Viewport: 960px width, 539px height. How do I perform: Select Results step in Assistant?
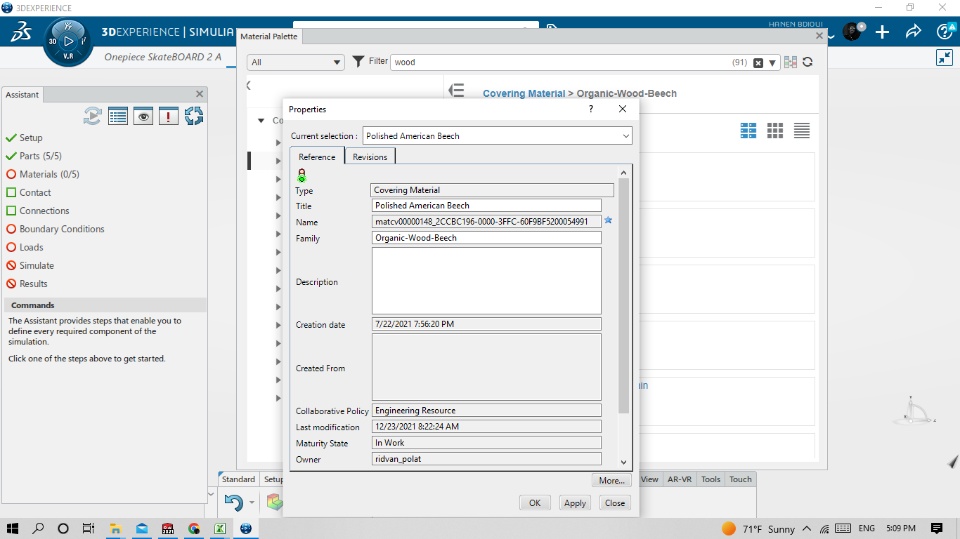(33, 284)
